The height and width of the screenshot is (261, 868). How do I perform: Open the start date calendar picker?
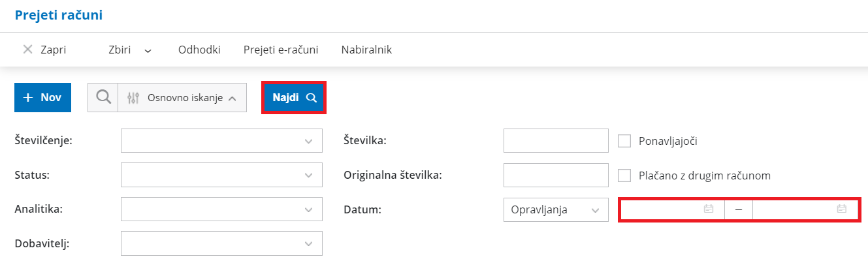click(708, 209)
